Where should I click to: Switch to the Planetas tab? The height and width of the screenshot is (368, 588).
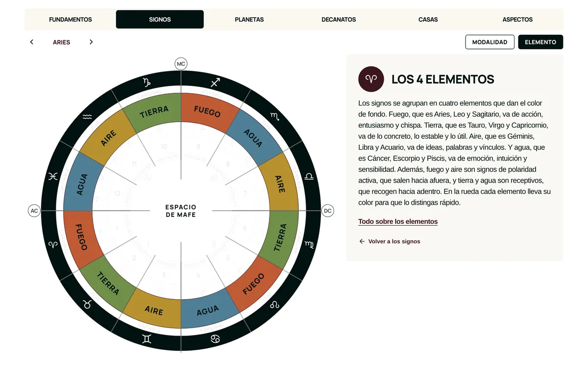point(249,20)
